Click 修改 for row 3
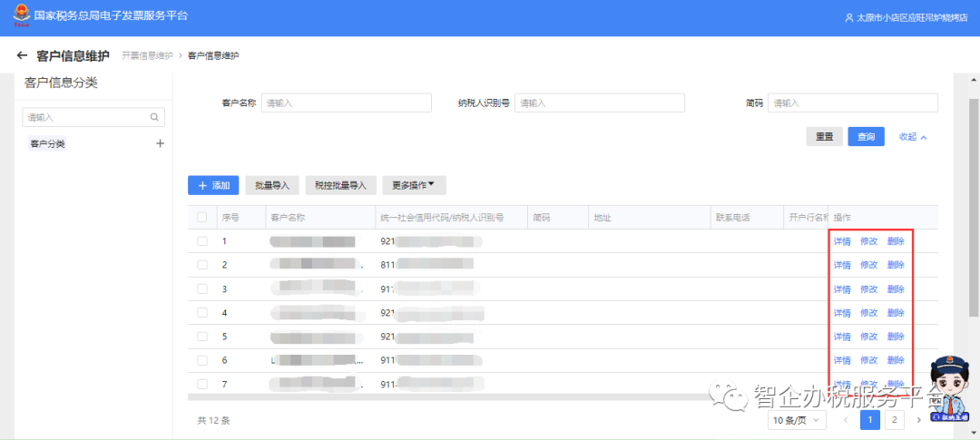The height and width of the screenshot is (440, 980). pyautogui.click(x=868, y=288)
